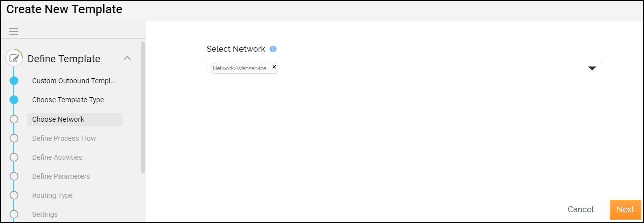Viewport: 644px width, 223px height.
Task: Open the Choose Network step
Action: [x=58, y=119]
